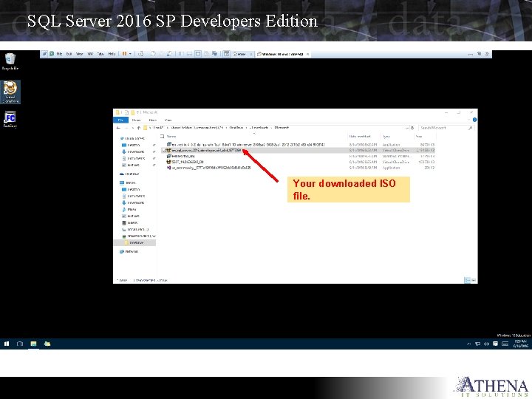The height and width of the screenshot is (399, 532).
Task: Toggle the select-all checkbox beside Name header
Action: tap(162, 137)
